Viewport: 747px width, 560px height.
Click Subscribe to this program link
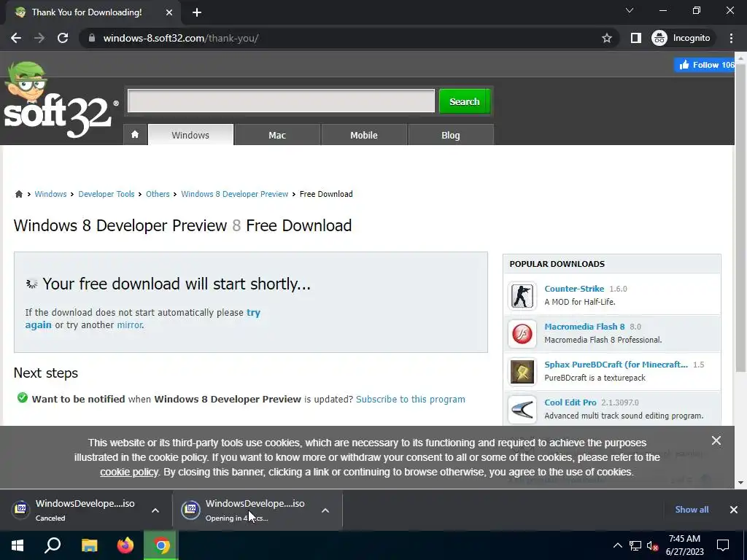411,399
